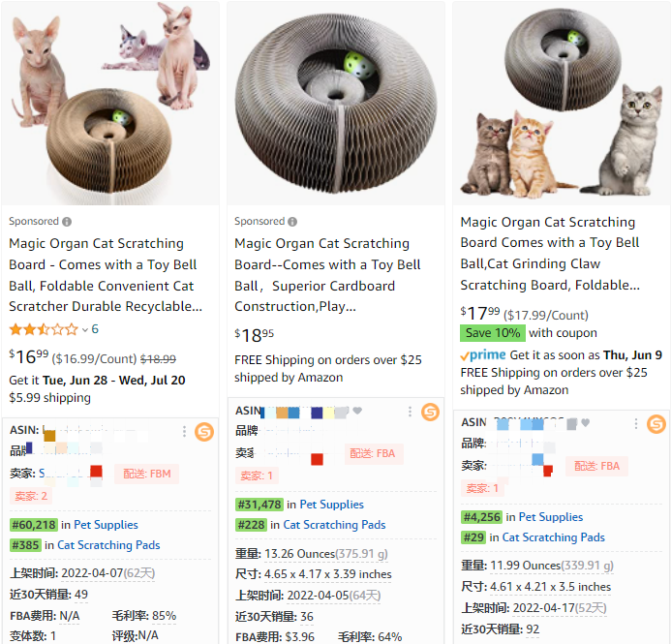Click the Sponsored info icon on middle product
Viewport: 671px width, 644px height.
tap(292, 222)
